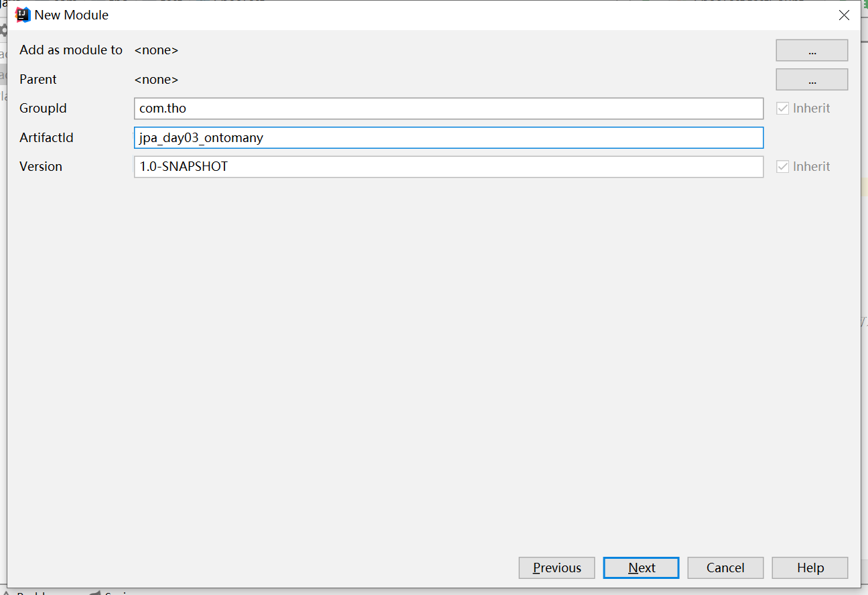868x595 pixels.
Task: Click <none> value beside Add as module to
Action: pos(156,50)
